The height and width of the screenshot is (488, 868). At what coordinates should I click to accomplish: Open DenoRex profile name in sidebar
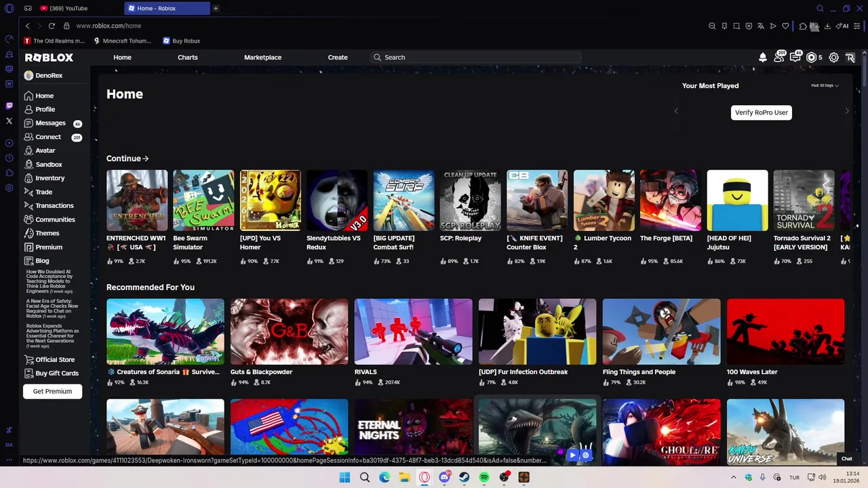(49, 76)
